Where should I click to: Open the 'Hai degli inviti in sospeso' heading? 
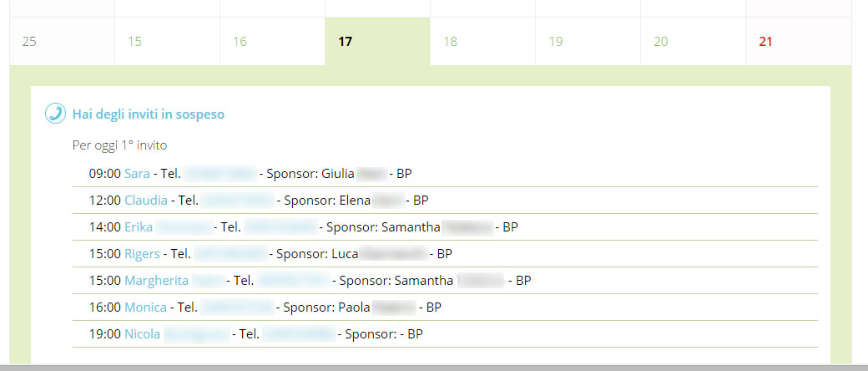[149, 114]
